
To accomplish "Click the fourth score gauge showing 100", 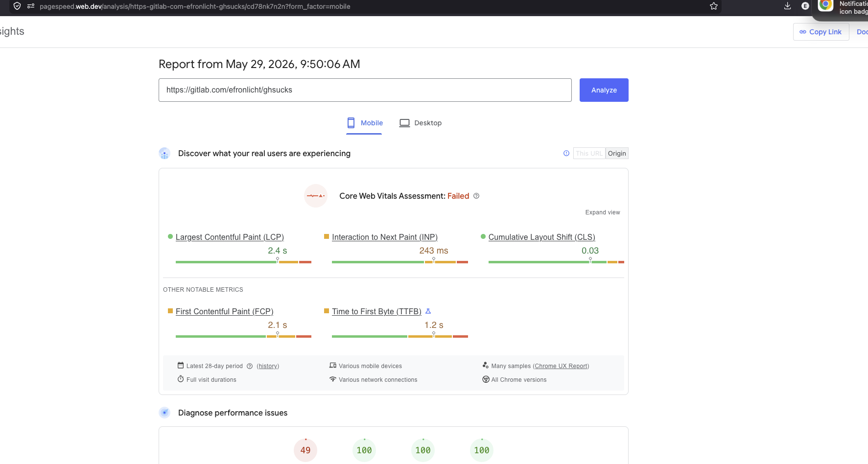I will click(482, 450).
